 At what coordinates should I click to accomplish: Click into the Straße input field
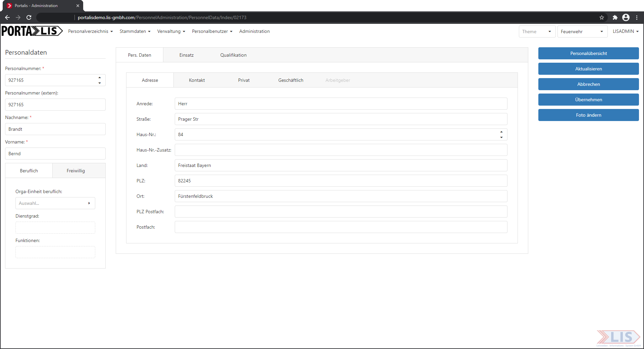pyautogui.click(x=340, y=119)
